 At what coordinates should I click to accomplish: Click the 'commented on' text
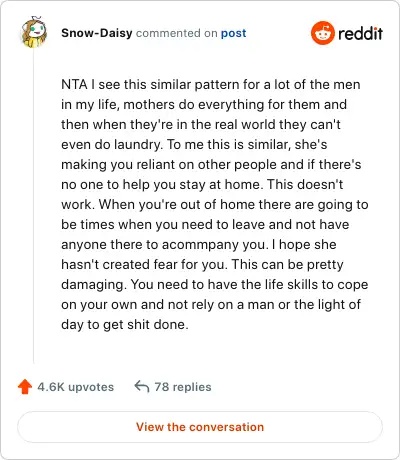point(177,33)
